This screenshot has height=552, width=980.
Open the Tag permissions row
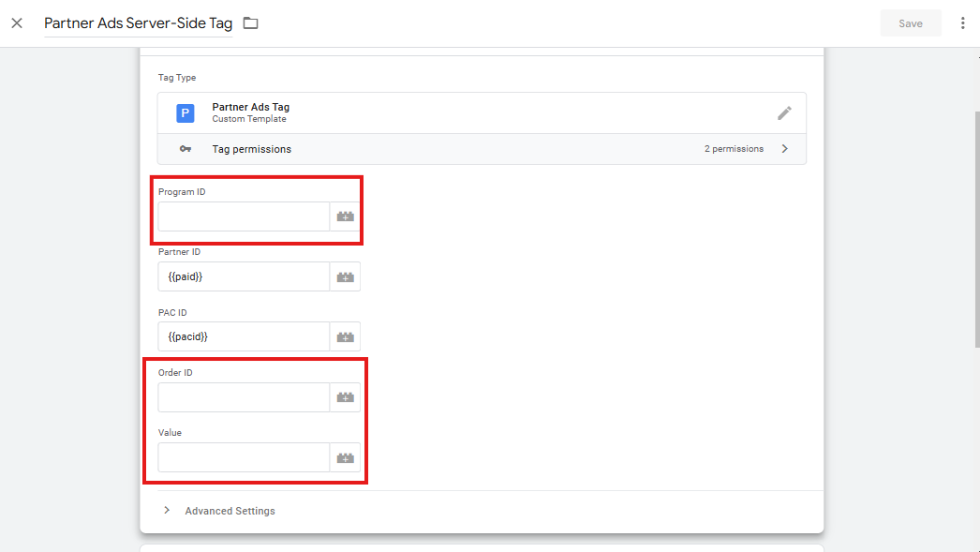pos(482,149)
